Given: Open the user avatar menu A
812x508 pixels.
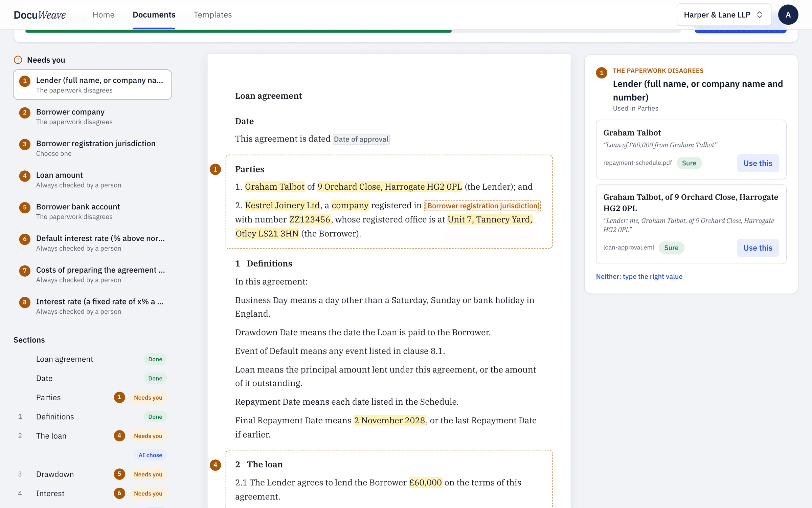Looking at the screenshot, I should point(788,15).
